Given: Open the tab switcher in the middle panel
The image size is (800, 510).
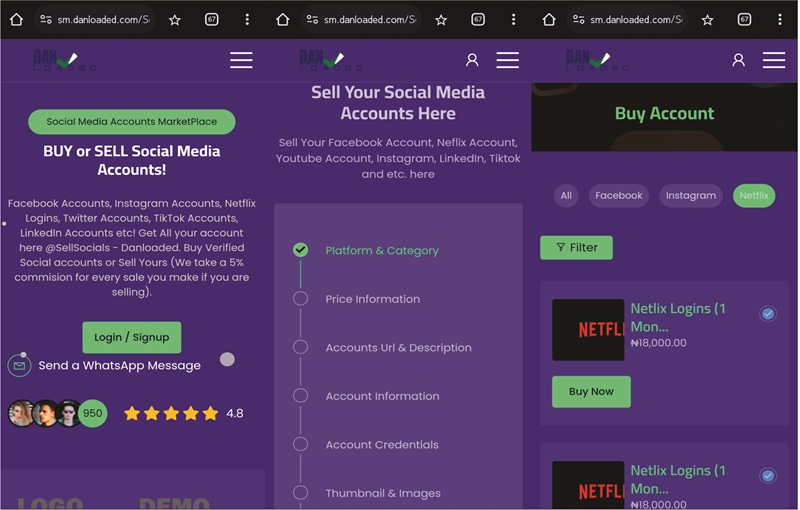Looking at the screenshot, I should coord(478,19).
